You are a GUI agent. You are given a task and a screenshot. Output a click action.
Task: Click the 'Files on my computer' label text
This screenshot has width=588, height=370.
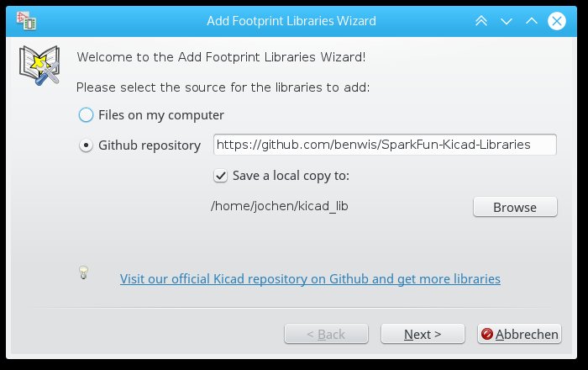[161, 115]
